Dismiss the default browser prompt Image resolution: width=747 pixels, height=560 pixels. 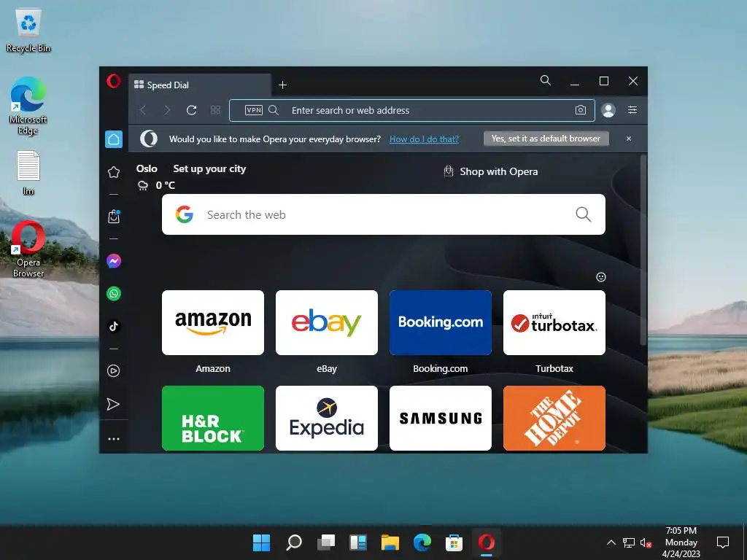[x=629, y=139]
